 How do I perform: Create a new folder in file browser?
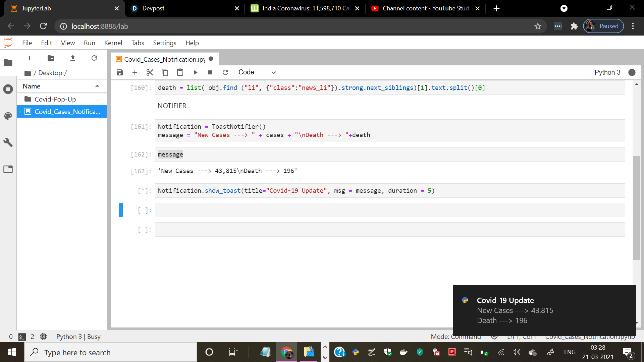51,58
